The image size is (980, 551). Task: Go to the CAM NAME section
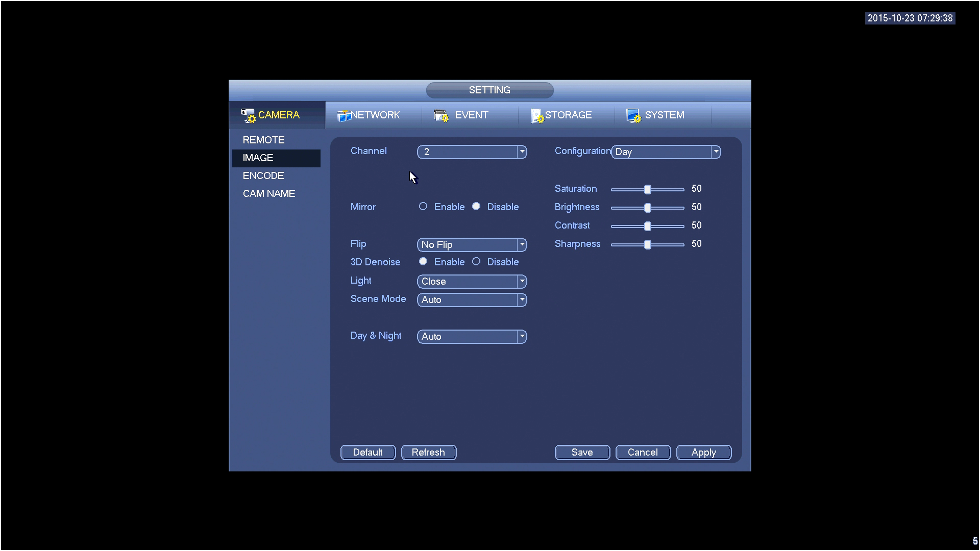point(269,193)
